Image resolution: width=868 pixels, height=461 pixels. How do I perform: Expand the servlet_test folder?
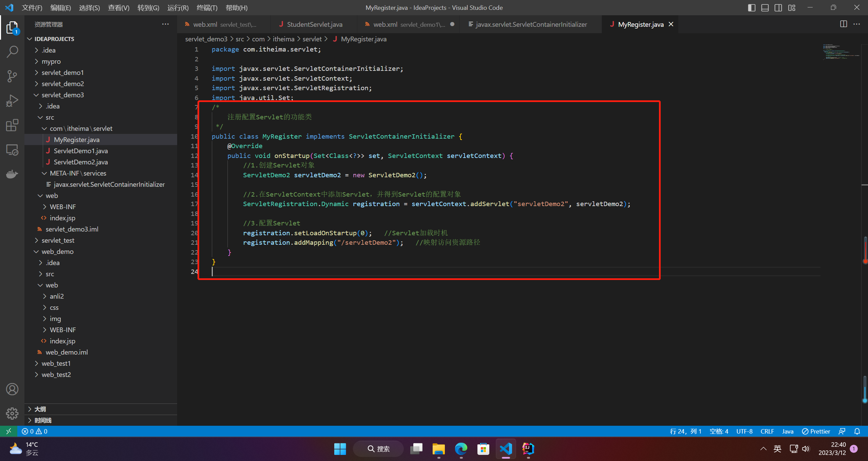(58, 240)
